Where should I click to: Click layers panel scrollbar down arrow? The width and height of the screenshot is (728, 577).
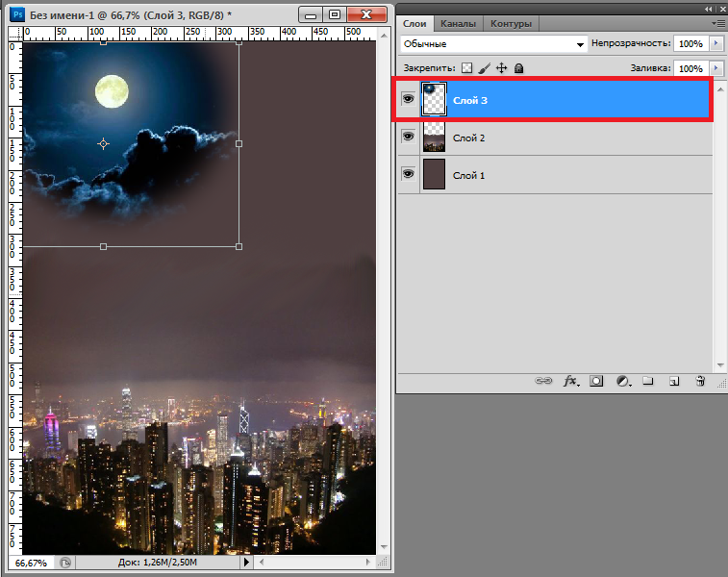720,365
